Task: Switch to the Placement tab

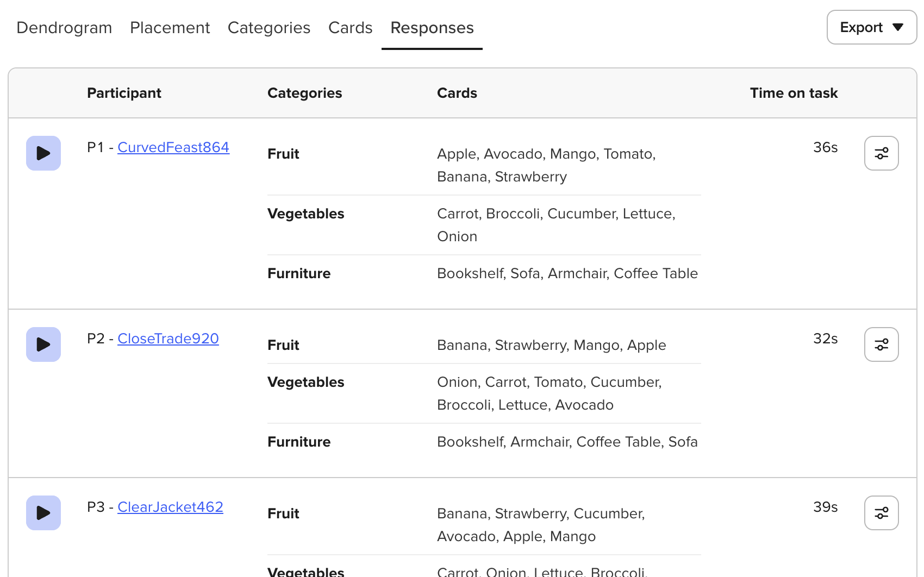Action: click(x=170, y=28)
